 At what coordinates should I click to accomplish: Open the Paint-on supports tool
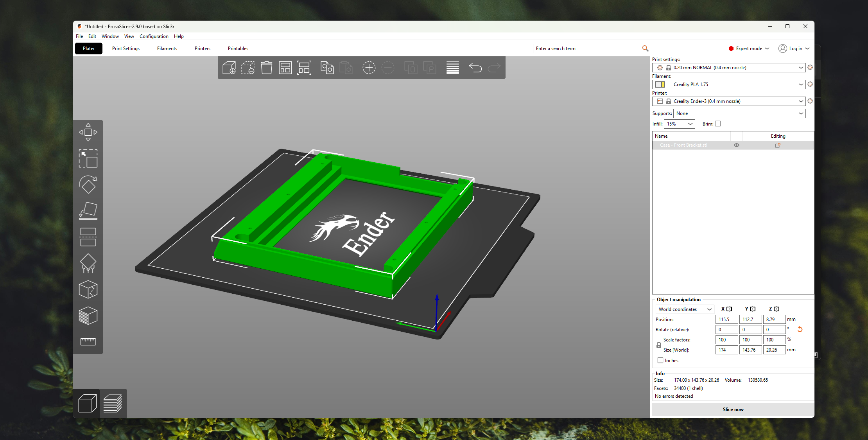pos(88,263)
